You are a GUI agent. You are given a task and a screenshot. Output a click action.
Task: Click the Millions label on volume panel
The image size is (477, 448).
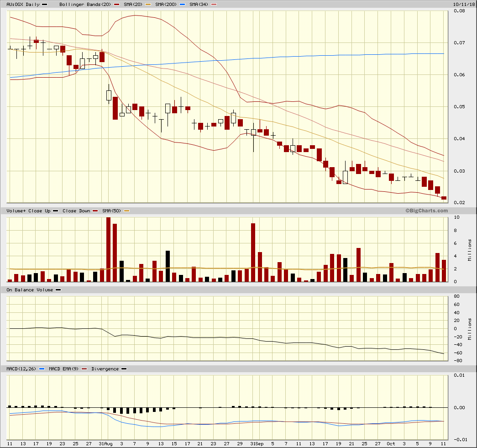pyautogui.click(x=470, y=250)
